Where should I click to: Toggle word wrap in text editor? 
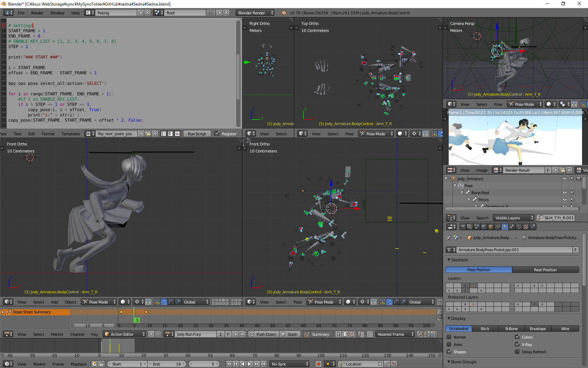pyautogui.click(x=170, y=134)
